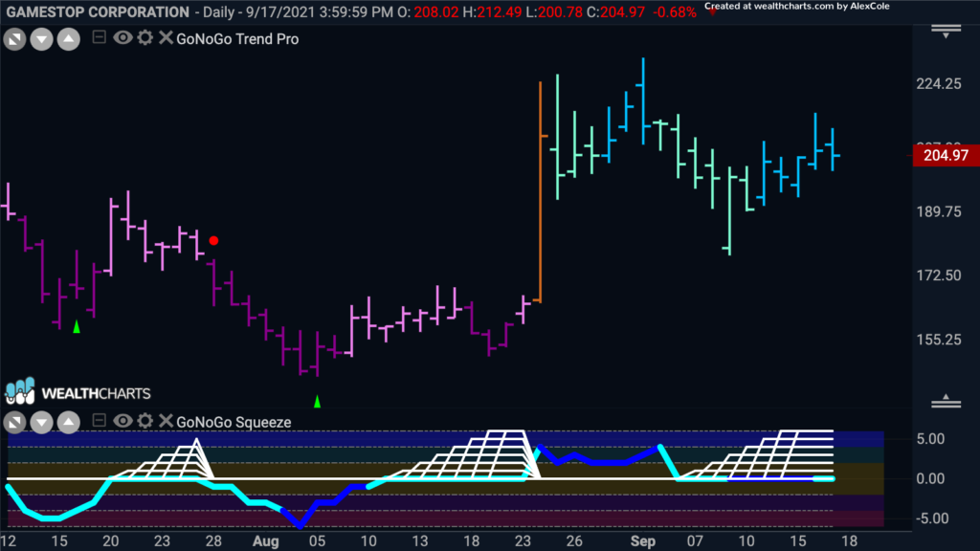Click price scale bottom adjust handle
980x551 pixels.
tap(946, 401)
